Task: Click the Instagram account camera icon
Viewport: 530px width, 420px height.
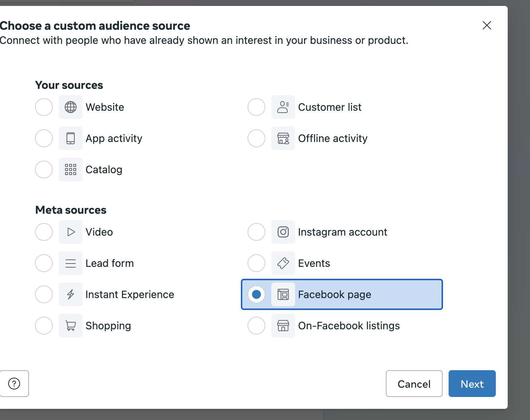Action: coord(283,232)
